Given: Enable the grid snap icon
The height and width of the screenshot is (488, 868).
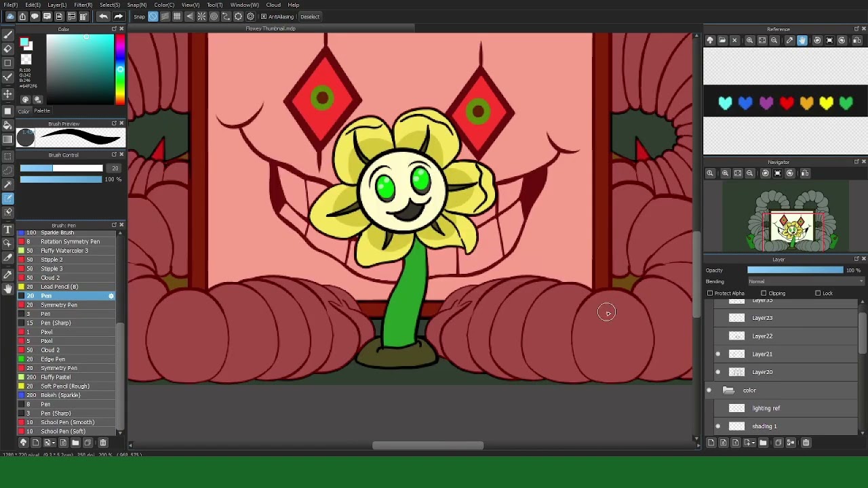Looking at the screenshot, I should tap(177, 16).
